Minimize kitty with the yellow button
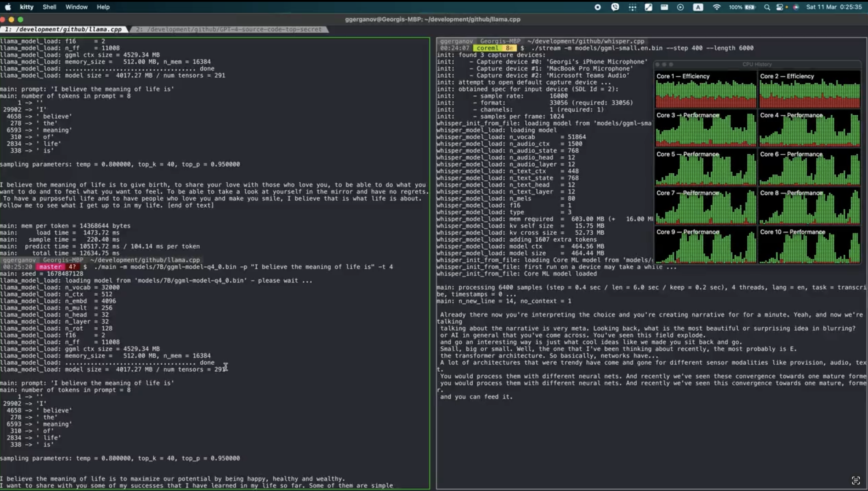Image resolution: width=868 pixels, height=491 pixels. point(12,20)
